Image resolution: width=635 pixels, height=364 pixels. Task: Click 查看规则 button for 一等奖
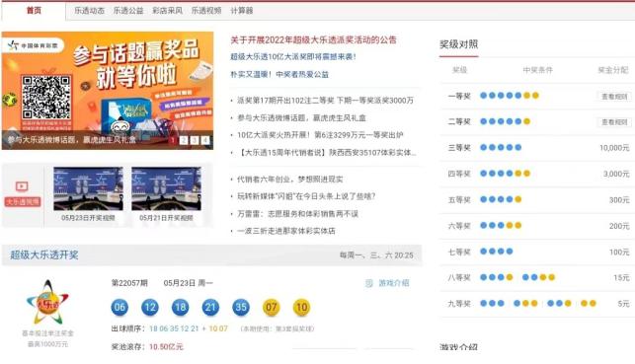(614, 97)
